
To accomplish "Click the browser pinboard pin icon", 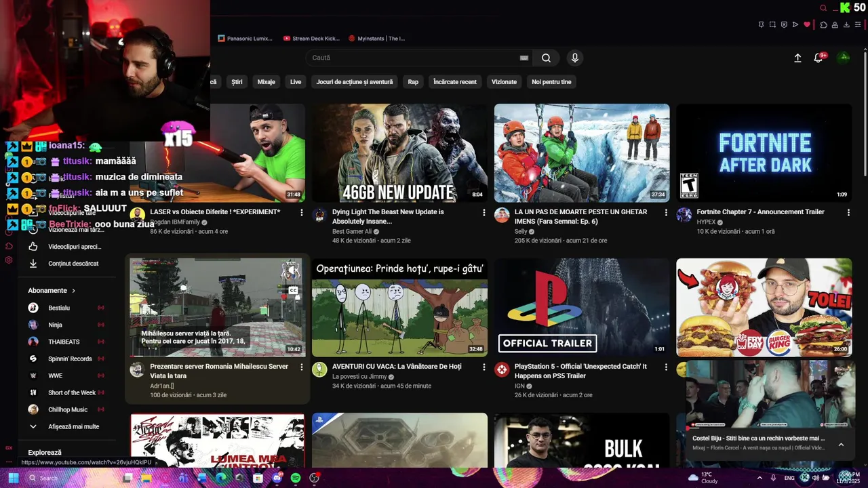I will (x=761, y=25).
